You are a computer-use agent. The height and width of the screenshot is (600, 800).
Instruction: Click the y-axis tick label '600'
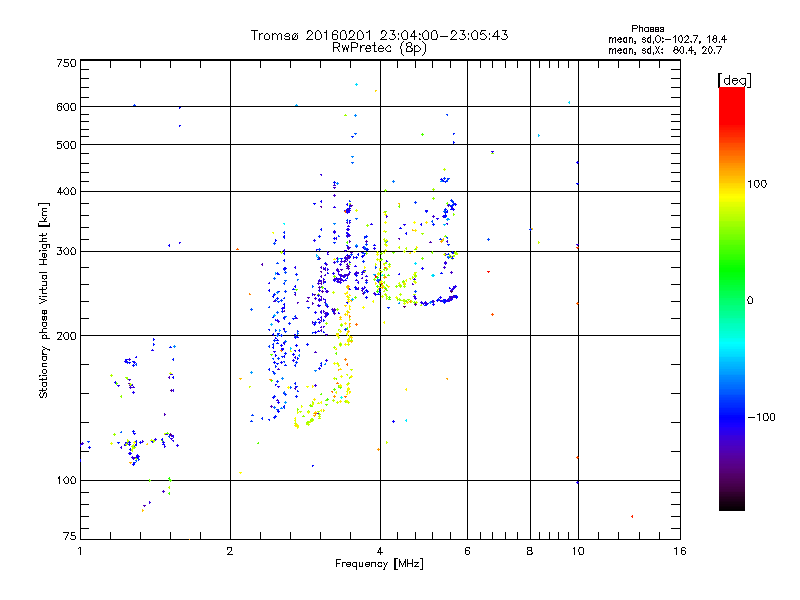click(x=66, y=107)
